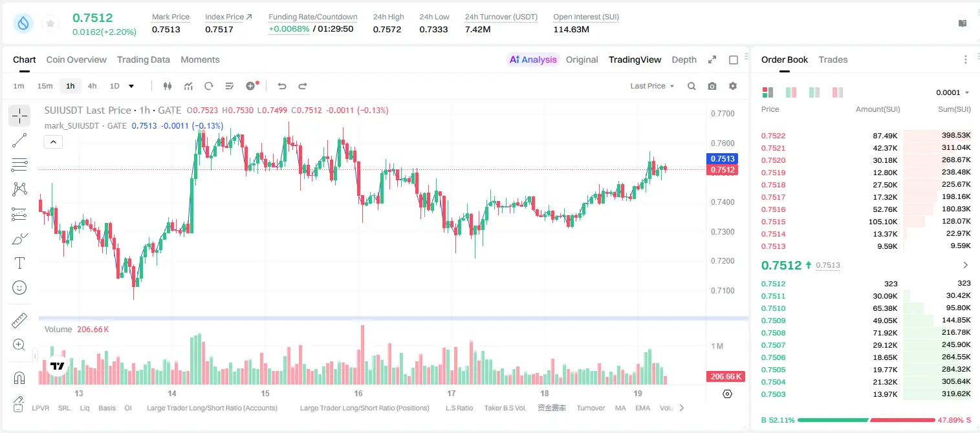This screenshot has width=980, height=433.
Task: Click the undo arrow in chart toolbar
Action: point(281,86)
